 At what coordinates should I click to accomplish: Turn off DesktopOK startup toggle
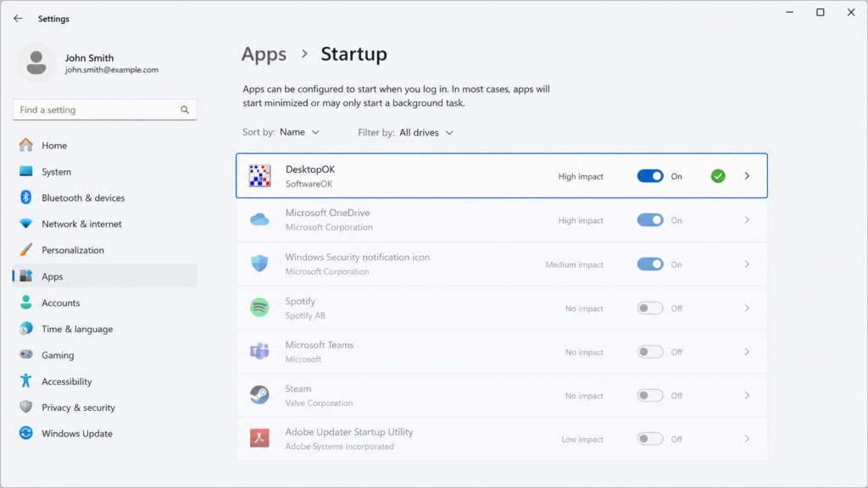click(650, 176)
